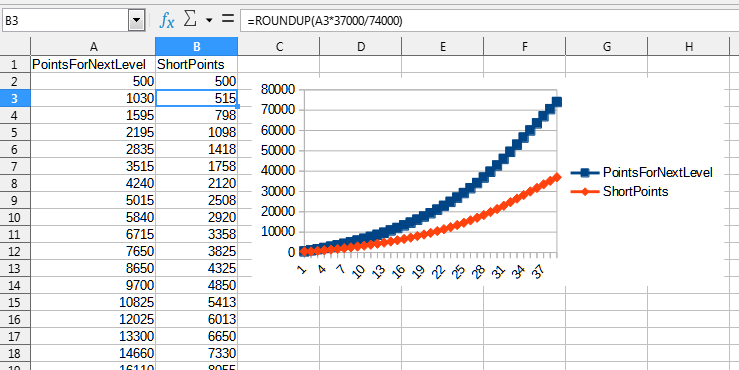This screenshot has height=370, width=739.
Task: Click cell containing 10825
Action: 93,302
